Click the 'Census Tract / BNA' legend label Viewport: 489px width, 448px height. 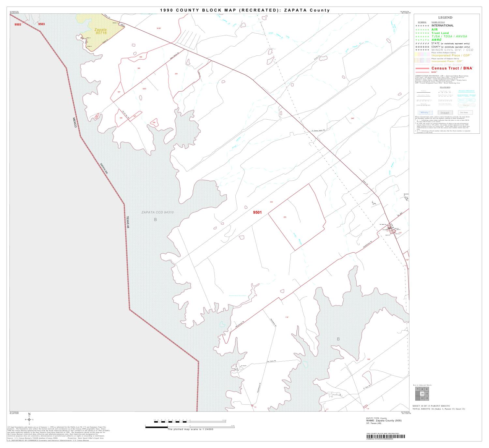click(x=452, y=68)
